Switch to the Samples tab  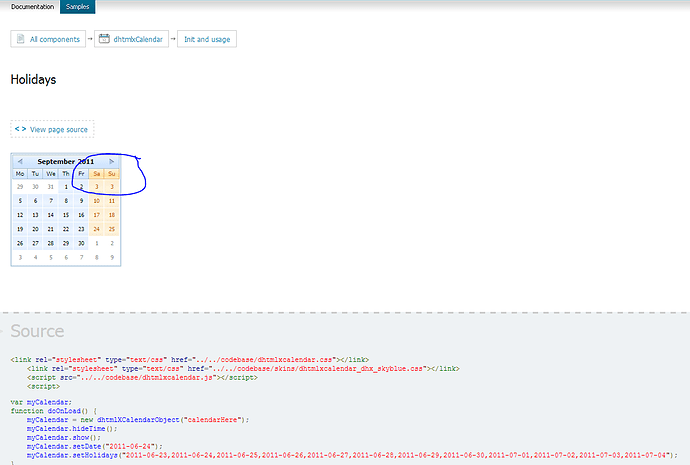click(77, 7)
